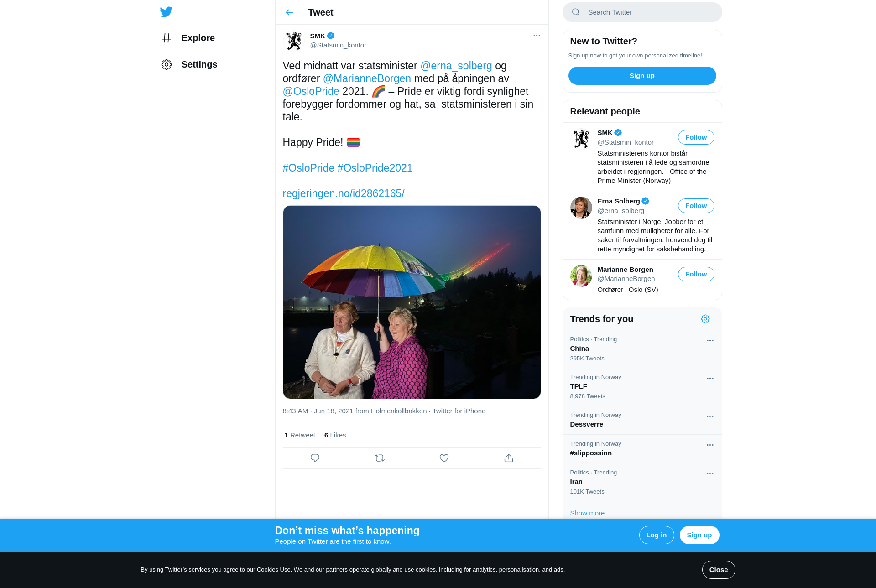Open the Erna Solberg profile name
Screen dimensions: 876x588
tap(619, 201)
